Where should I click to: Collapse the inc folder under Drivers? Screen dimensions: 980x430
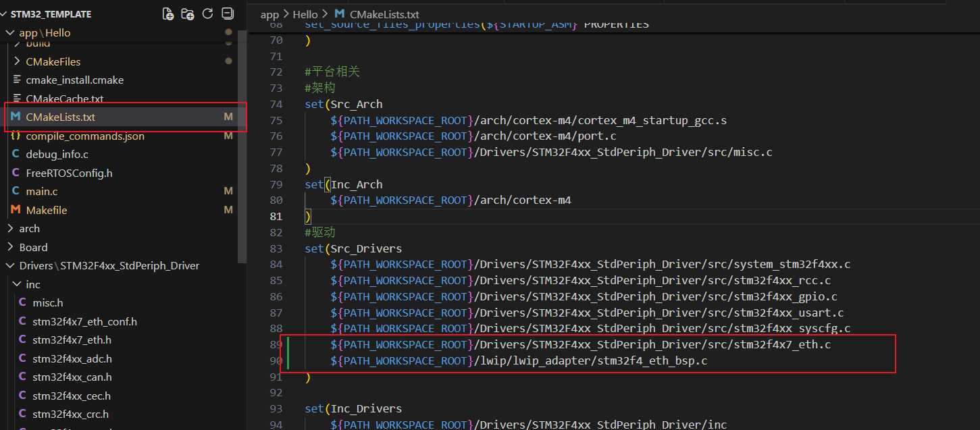pyautogui.click(x=32, y=284)
